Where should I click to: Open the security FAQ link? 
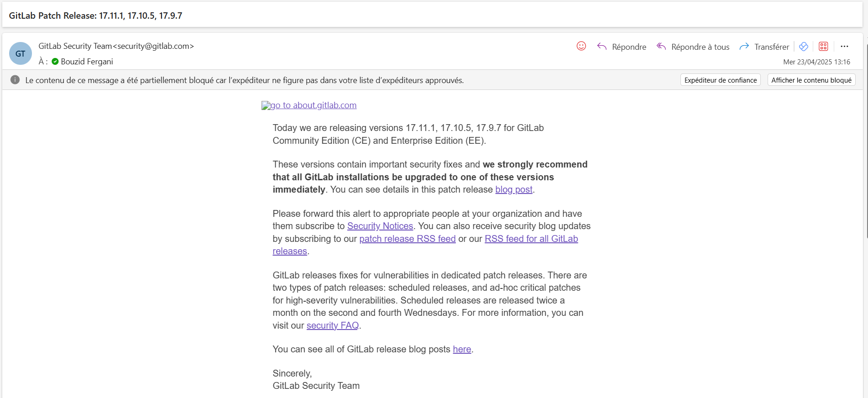pos(332,325)
